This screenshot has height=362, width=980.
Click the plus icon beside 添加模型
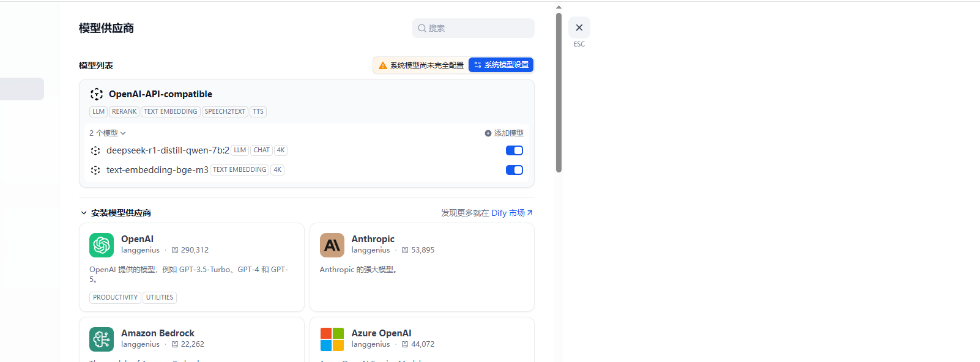click(488, 133)
